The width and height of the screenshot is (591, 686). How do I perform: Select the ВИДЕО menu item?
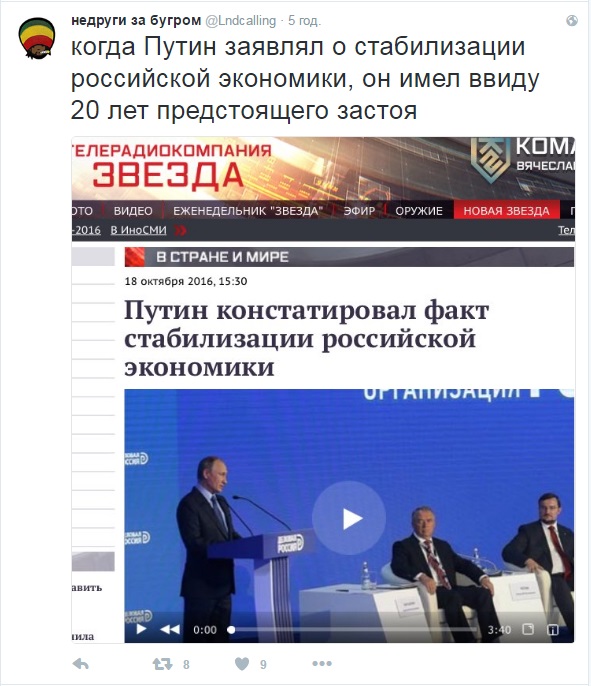coord(133,210)
